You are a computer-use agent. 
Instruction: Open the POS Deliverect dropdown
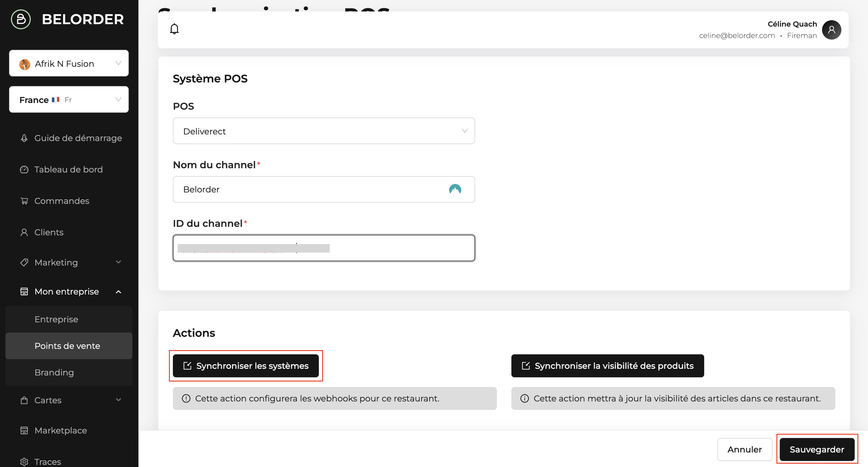point(324,131)
